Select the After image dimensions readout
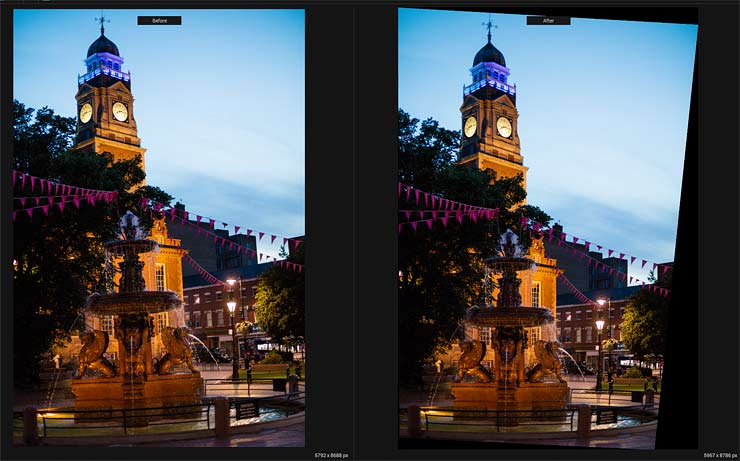The image size is (740, 461). 720,455
